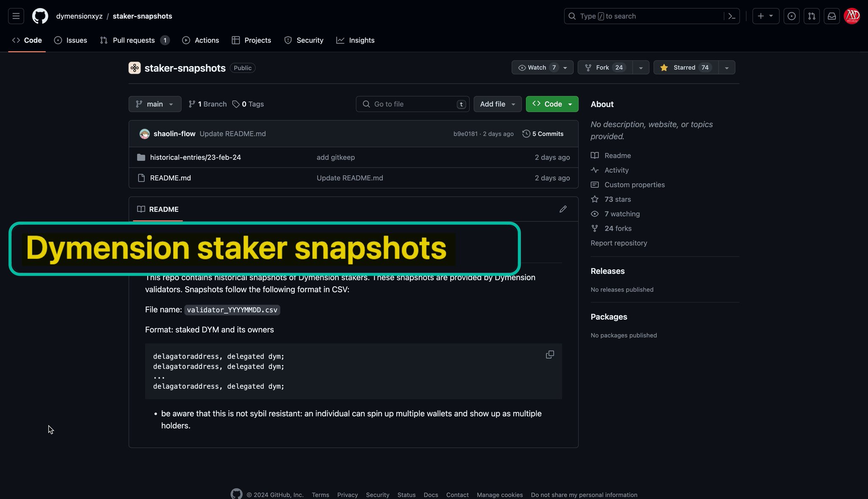
Task: Open the Privacy footer link
Action: click(348, 495)
